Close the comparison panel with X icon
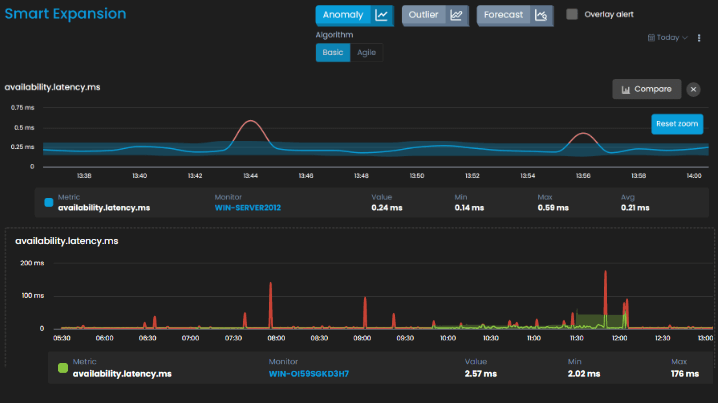The width and height of the screenshot is (718, 403). click(x=693, y=89)
